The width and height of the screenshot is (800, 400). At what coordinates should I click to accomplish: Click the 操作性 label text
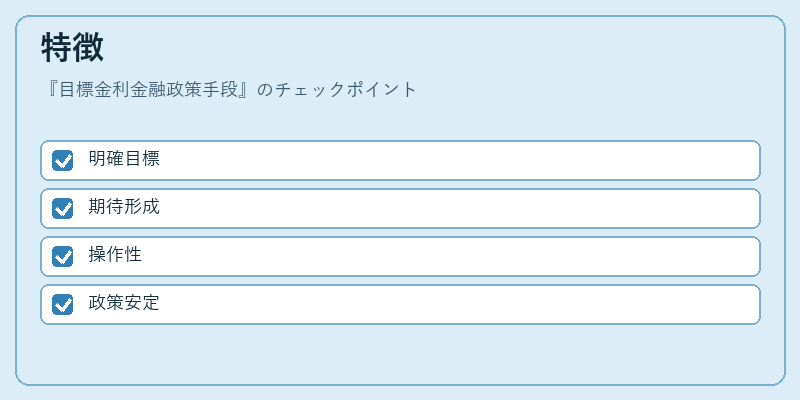pos(115,255)
